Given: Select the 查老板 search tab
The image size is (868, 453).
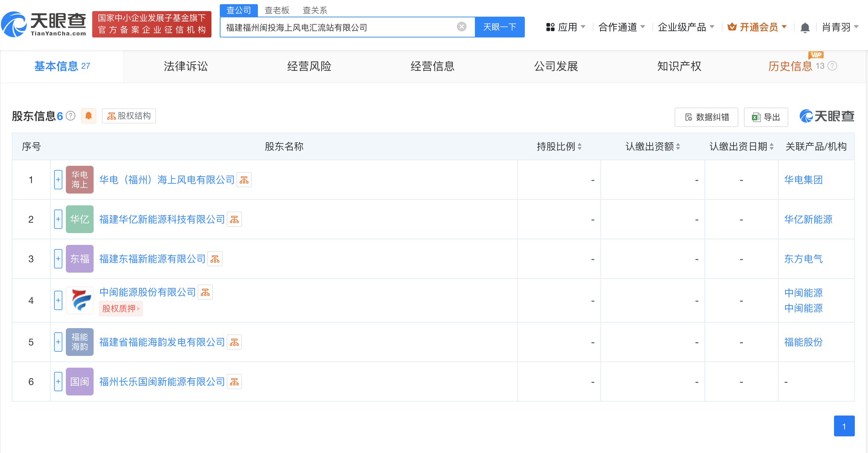Looking at the screenshot, I should 277,10.
